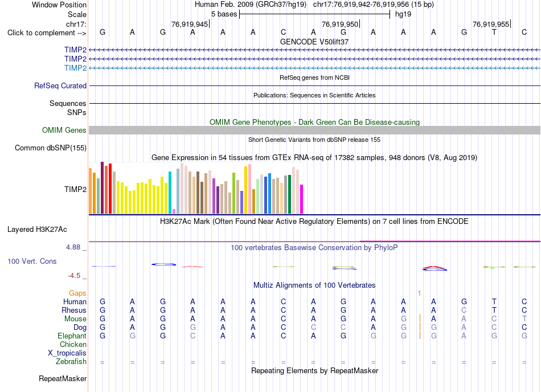
Task: Click the Zebrafish species label
Action: [71, 362]
